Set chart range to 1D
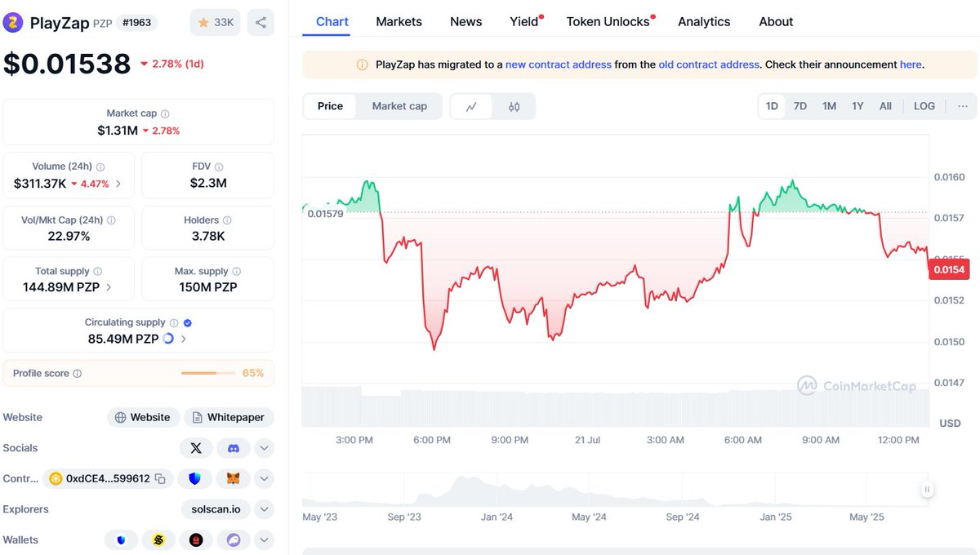This screenshot has height=555, width=980. 772,106
